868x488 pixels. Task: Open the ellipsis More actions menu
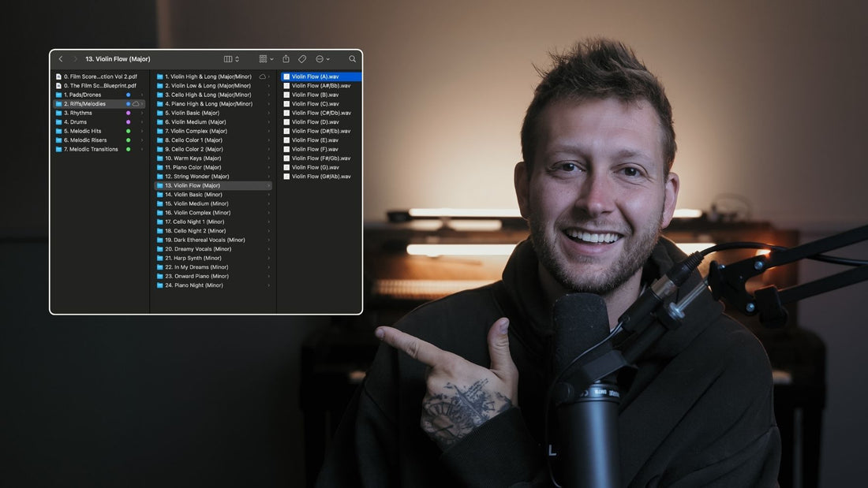[x=322, y=58]
